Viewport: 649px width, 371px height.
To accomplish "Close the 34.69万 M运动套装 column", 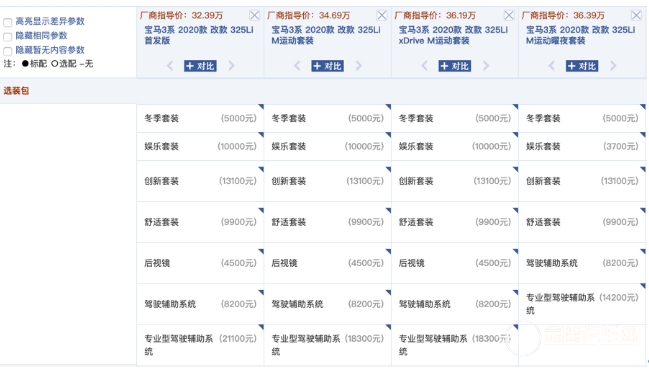I will [x=382, y=16].
